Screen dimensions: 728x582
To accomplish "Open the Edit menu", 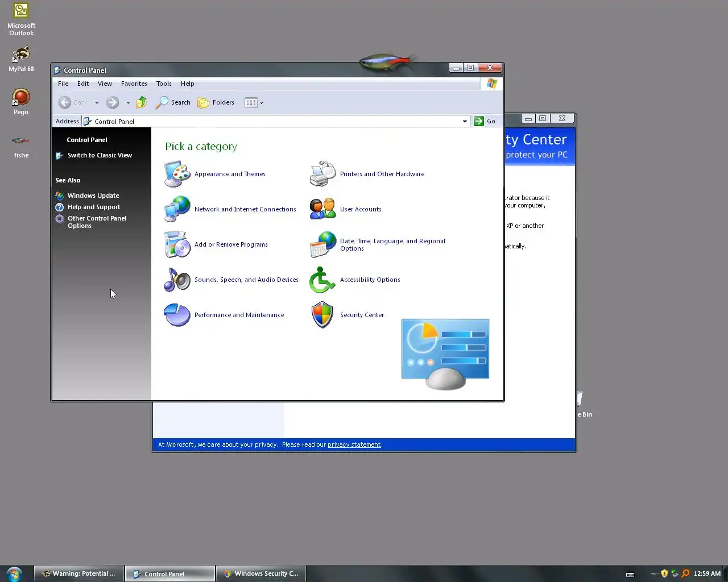I will [83, 84].
